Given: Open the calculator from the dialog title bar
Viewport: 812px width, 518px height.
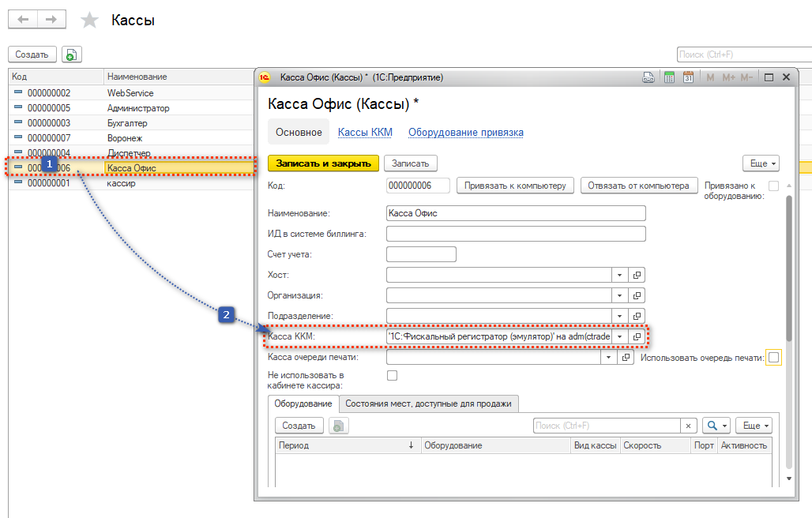Looking at the screenshot, I should 669,77.
